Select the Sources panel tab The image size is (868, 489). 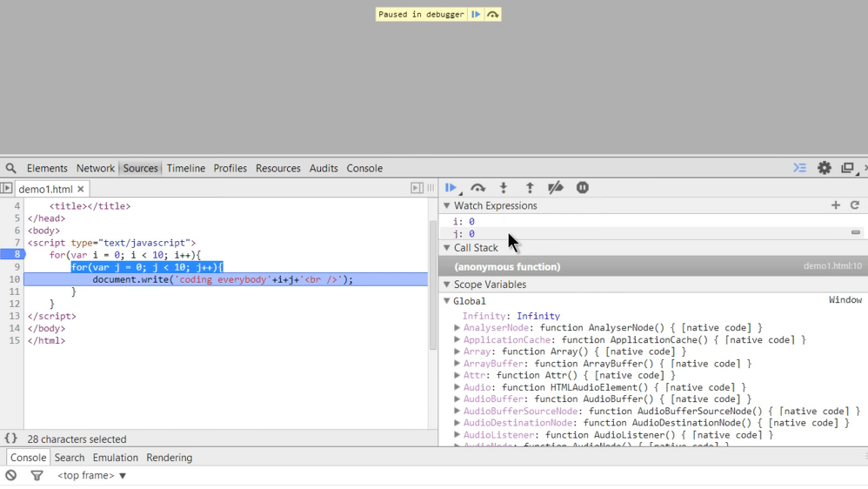(140, 168)
